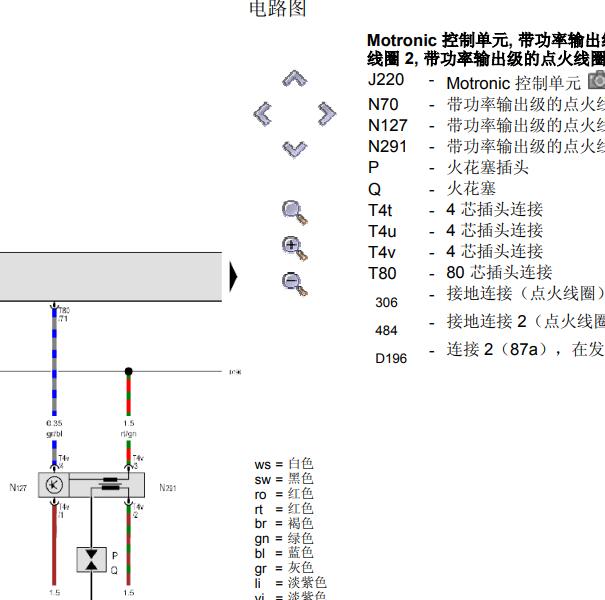This screenshot has width=605, height=600.
Task: Select legend entry T4u
Action: coord(382,231)
